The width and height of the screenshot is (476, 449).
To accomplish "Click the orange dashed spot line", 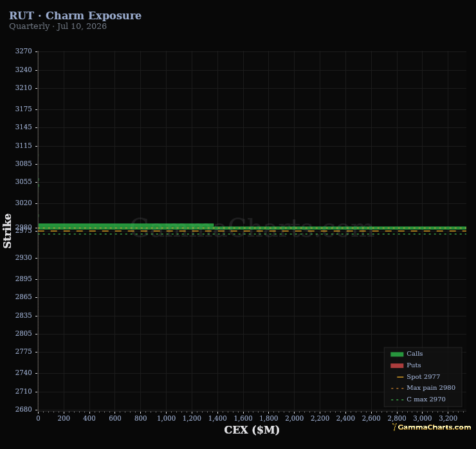I will click(x=252, y=232).
